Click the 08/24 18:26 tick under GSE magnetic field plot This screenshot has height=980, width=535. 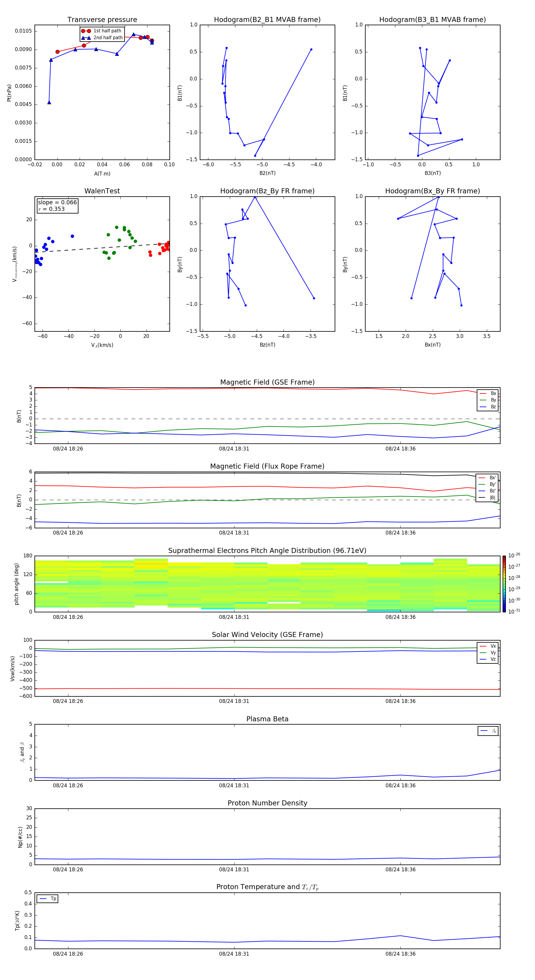coord(68,448)
